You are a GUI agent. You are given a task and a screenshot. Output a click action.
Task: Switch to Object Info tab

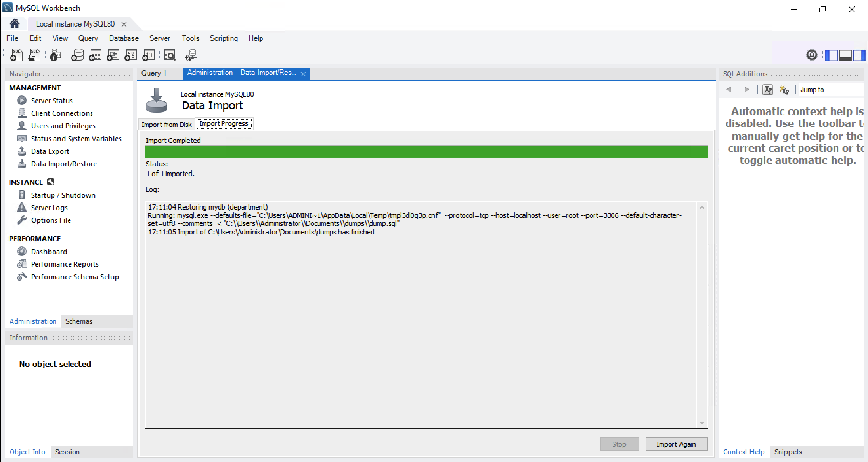tap(27, 452)
